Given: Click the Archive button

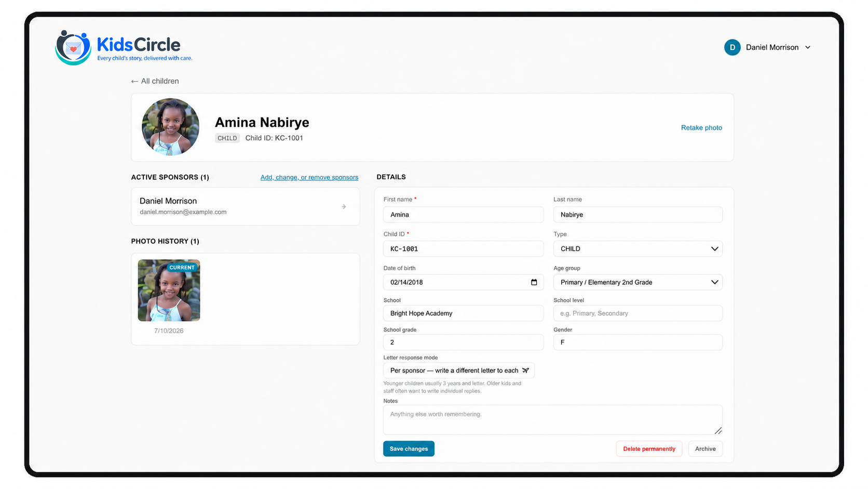Looking at the screenshot, I should tap(705, 449).
